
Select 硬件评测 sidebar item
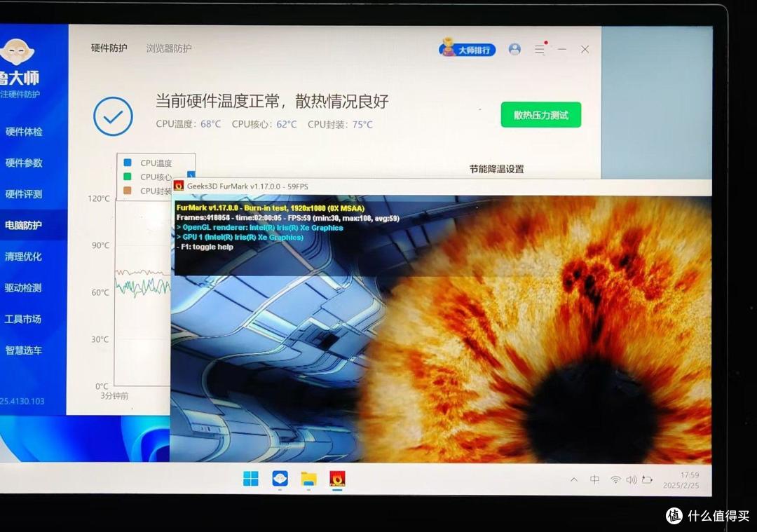pos(24,194)
